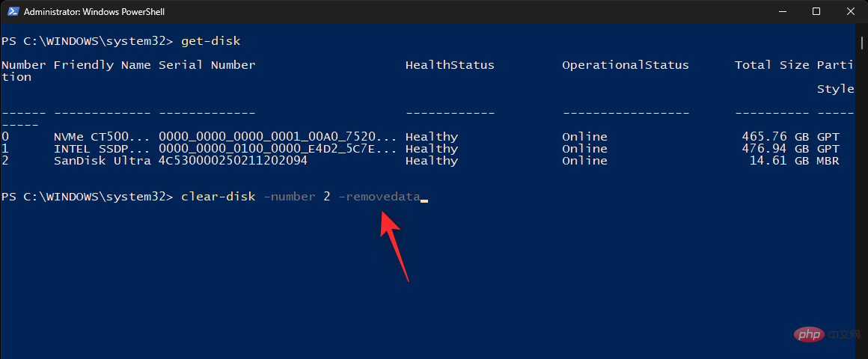The height and width of the screenshot is (359, 868).
Task: Click the 'HealthStatus' column header
Action: click(x=450, y=65)
